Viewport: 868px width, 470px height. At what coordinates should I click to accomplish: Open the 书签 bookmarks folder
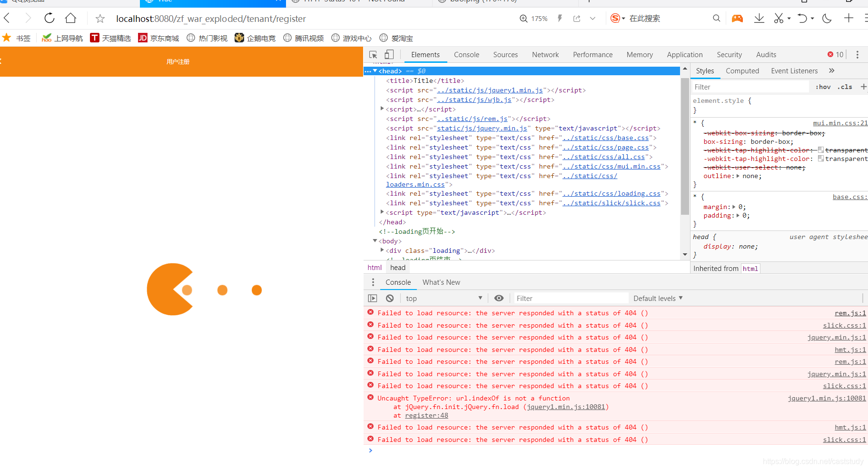click(17, 38)
